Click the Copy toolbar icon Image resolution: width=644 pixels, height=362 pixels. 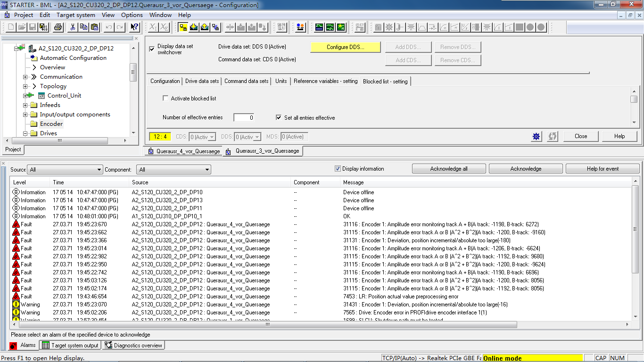[x=83, y=27]
